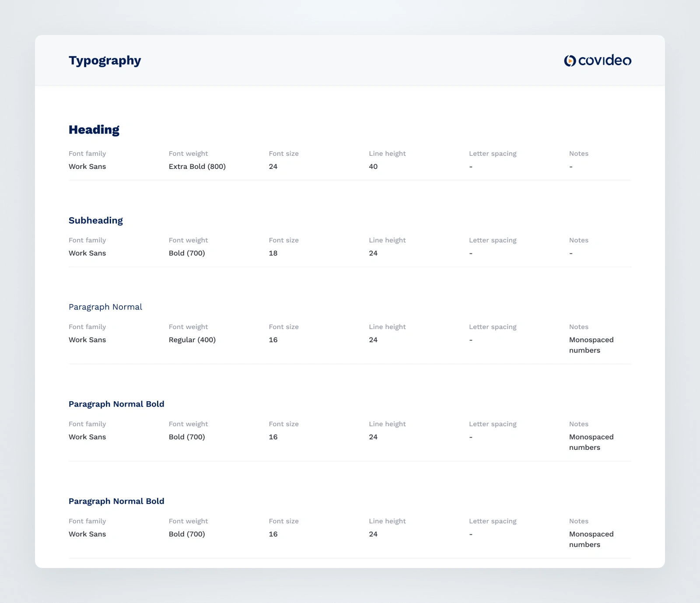Click the line height value 40
The image size is (700, 603).
(373, 166)
